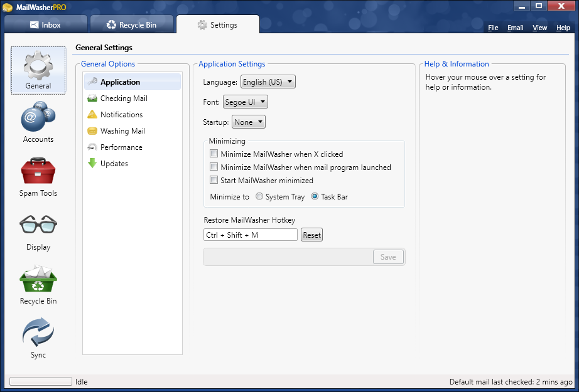Screen dimensions: 579x392
Task: Click the recycle icon on the Recycle Bin tab
Action: (x=111, y=24)
